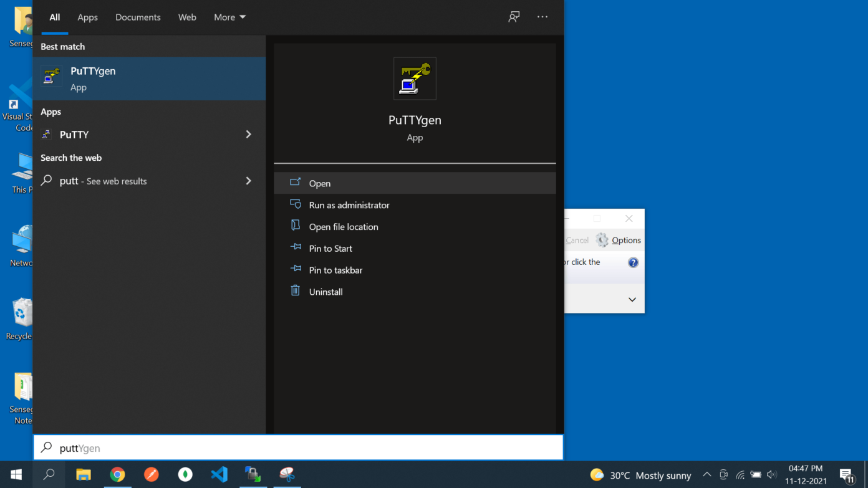Open File Explorer from the taskbar
868x488 pixels.
point(84,474)
